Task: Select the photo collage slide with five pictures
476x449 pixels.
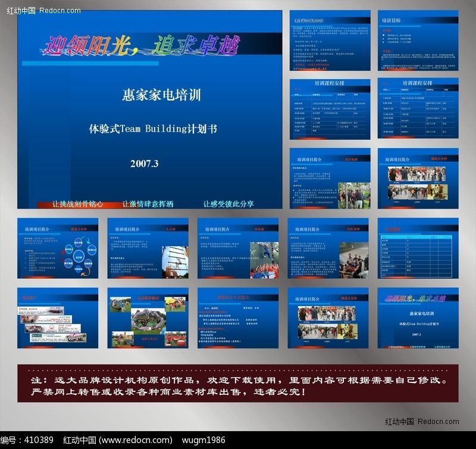Action: coord(148,318)
